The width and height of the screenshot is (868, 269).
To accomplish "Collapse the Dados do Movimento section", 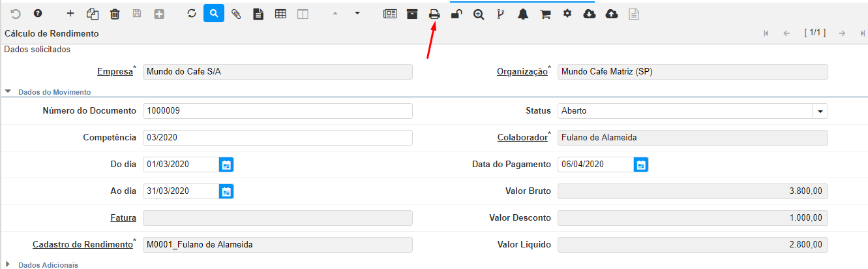I will pos(8,92).
